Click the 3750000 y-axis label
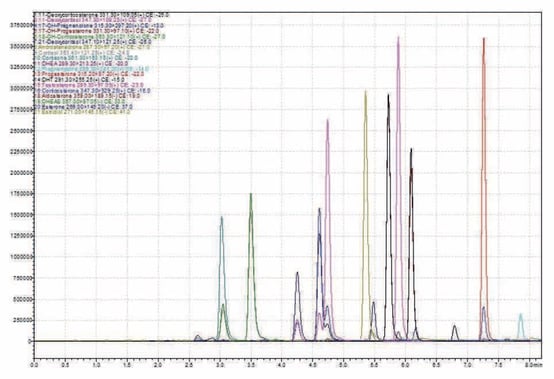 [22, 25]
